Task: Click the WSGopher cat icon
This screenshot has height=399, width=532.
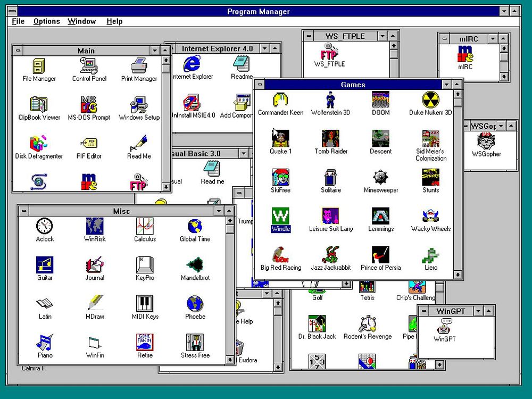Action: pyautogui.click(x=486, y=141)
